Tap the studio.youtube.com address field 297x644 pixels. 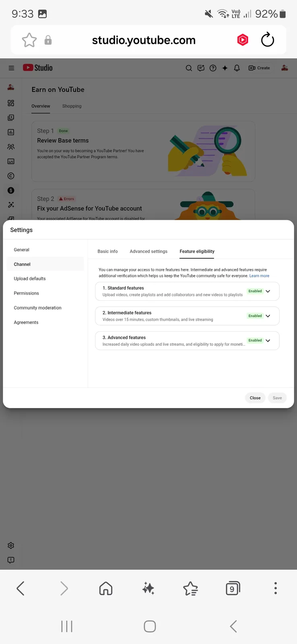pos(144,40)
